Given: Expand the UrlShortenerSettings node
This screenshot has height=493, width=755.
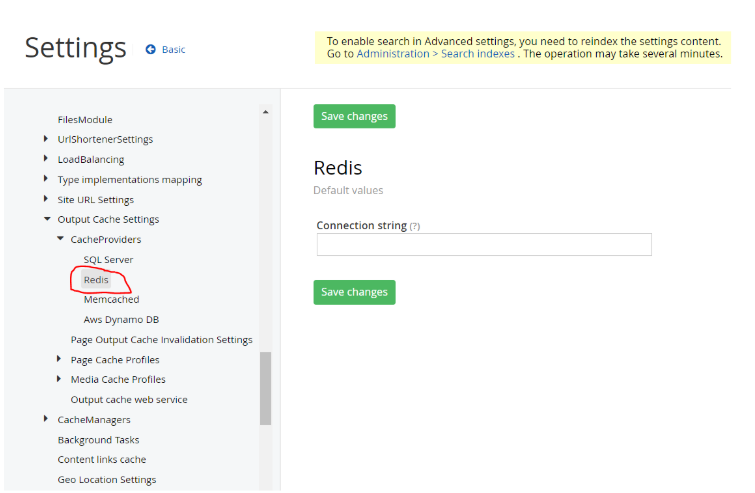Looking at the screenshot, I should (46, 139).
